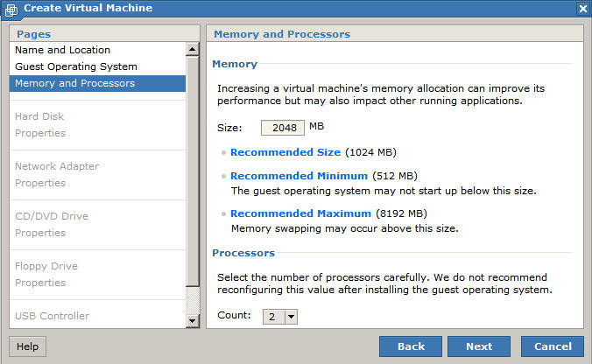The height and width of the screenshot is (364, 592).
Task: Select the Floppy Drive page entry
Action: [46, 266]
